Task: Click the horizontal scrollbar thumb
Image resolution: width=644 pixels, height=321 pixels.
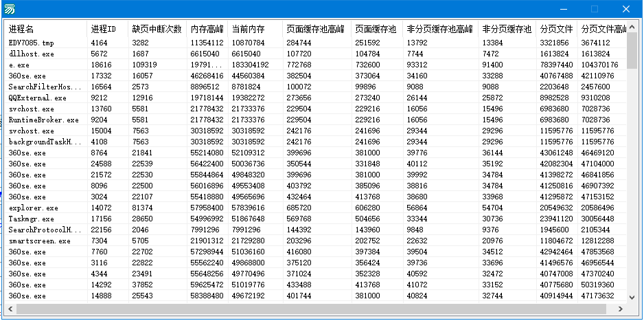Action: 311,309
